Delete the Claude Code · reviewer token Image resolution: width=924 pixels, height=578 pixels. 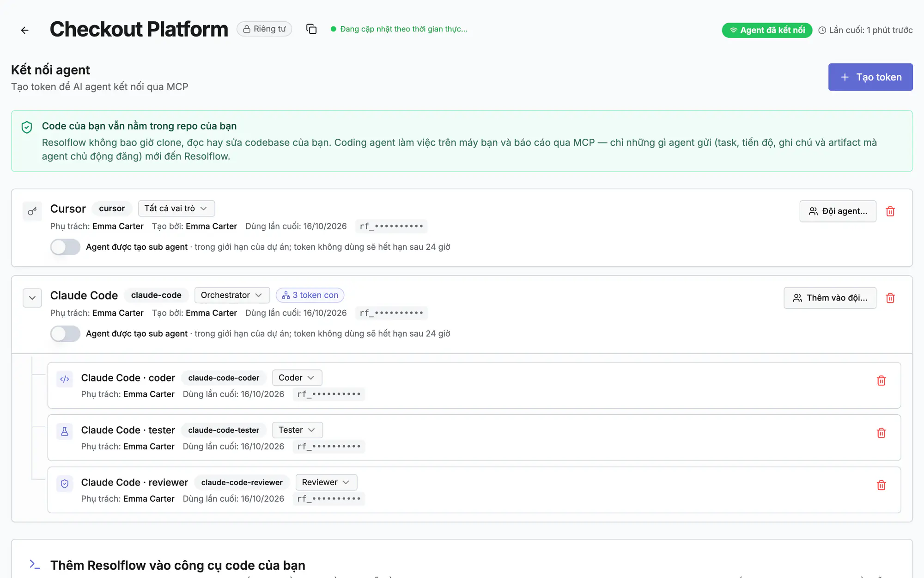pos(881,485)
